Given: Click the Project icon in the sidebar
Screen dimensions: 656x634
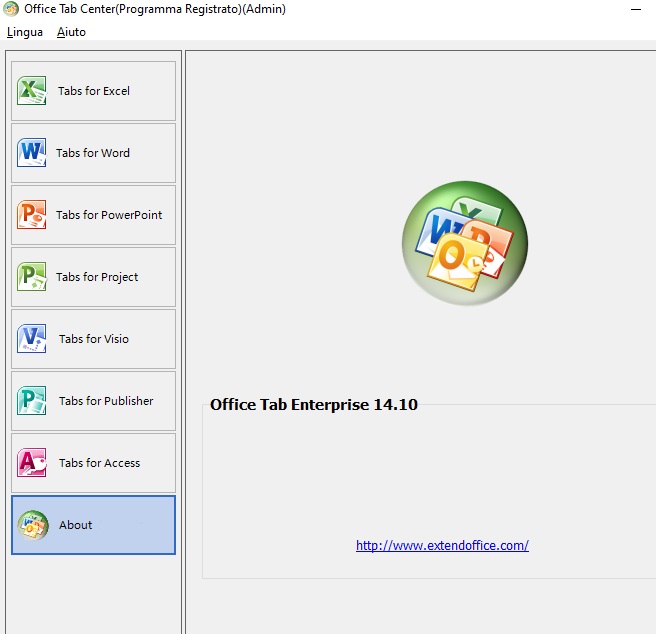Looking at the screenshot, I should coord(31,276).
